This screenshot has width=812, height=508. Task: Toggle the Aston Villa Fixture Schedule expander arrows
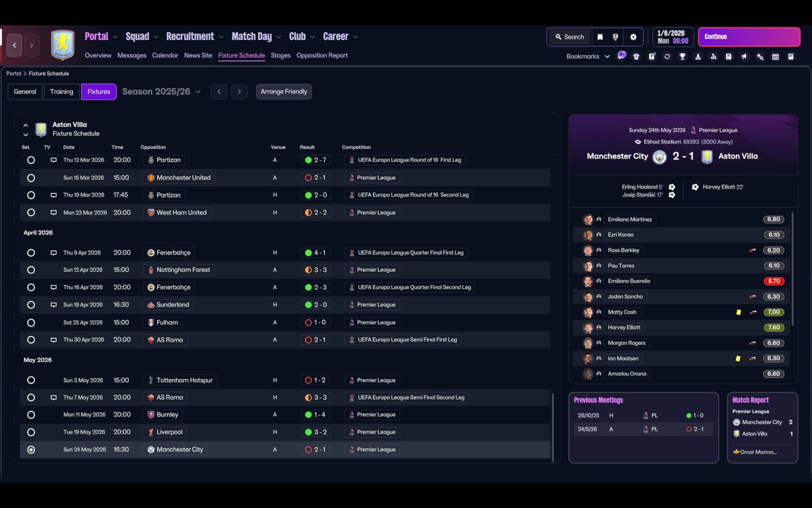[x=25, y=130]
